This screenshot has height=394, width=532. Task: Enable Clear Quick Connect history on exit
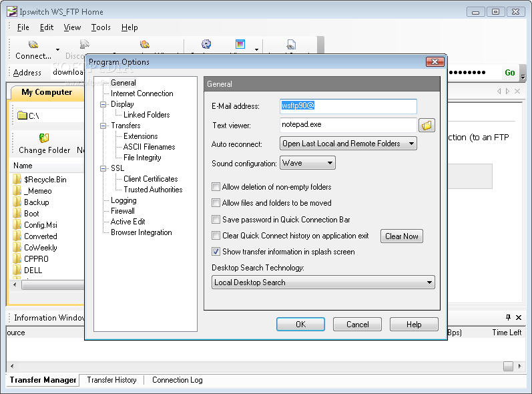click(x=216, y=235)
